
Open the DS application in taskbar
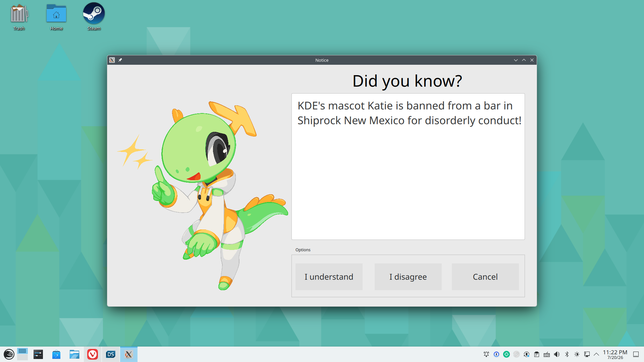[x=111, y=354]
